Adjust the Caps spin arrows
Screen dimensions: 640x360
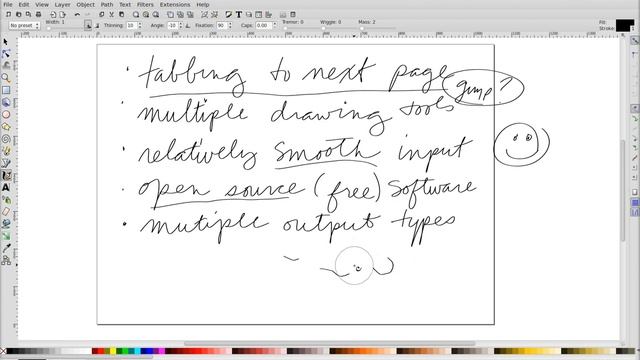click(x=274, y=25)
